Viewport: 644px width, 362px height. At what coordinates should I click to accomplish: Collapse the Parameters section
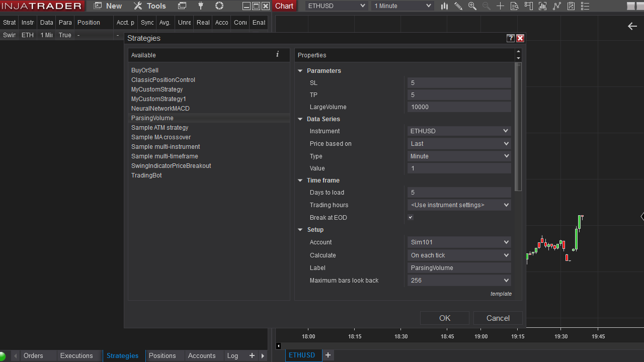(300, 71)
